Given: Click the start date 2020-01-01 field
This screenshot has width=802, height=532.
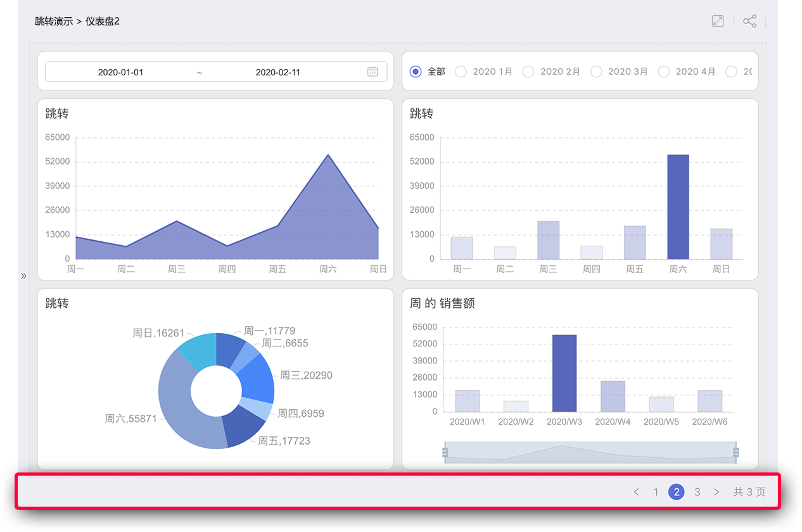Looking at the screenshot, I should click(120, 72).
